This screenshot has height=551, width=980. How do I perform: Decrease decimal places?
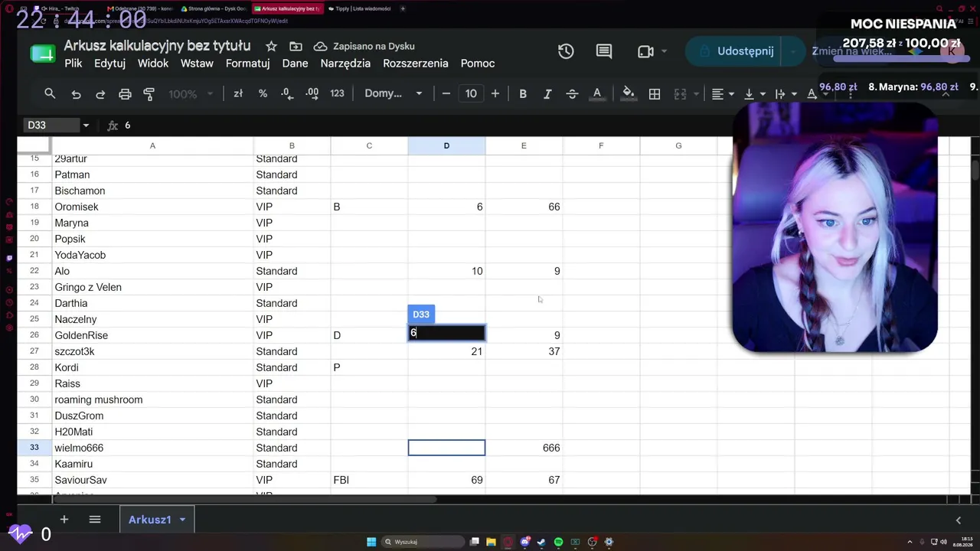click(x=287, y=93)
